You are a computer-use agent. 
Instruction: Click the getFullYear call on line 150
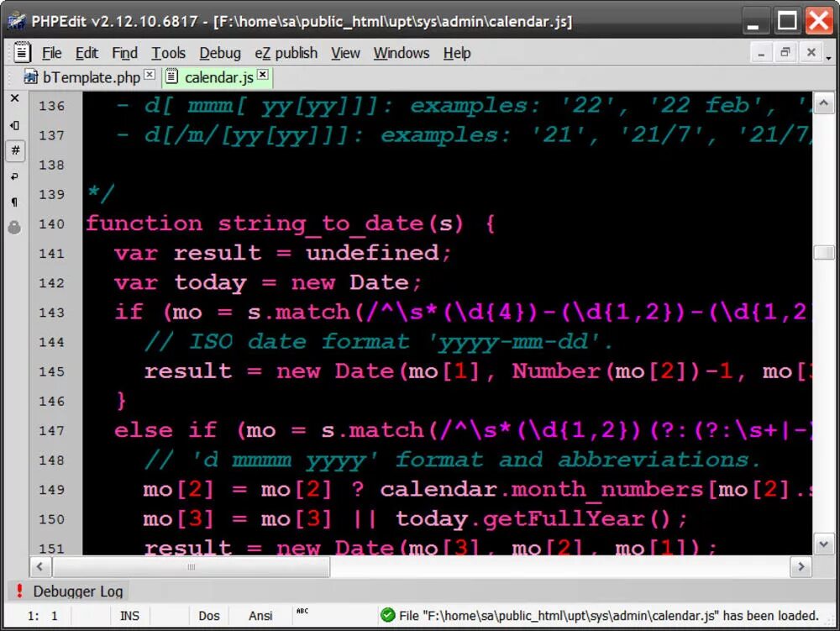click(x=576, y=519)
